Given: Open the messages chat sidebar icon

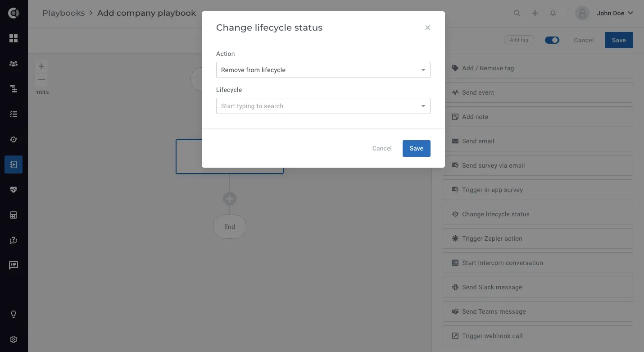Looking at the screenshot, I should [14, 265].
